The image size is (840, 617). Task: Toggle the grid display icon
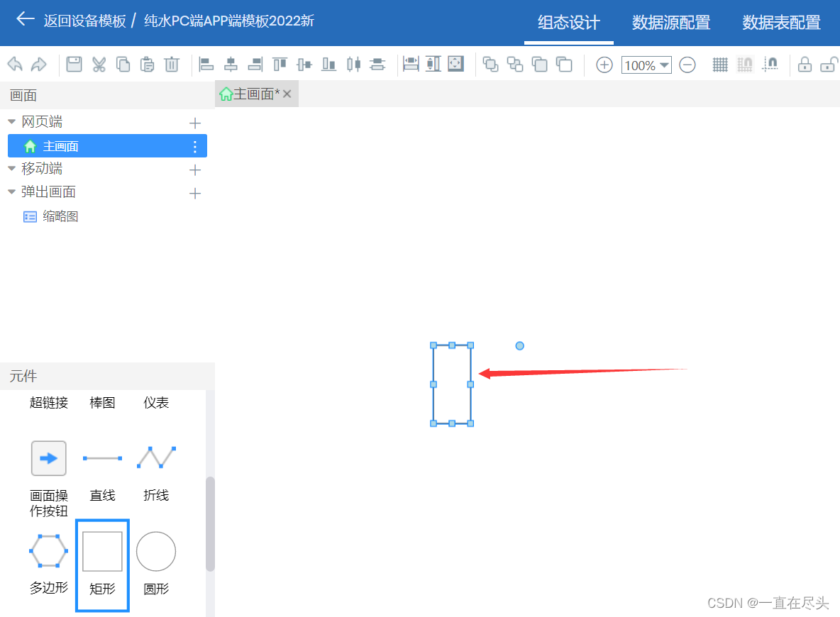(x=719, y=64)
